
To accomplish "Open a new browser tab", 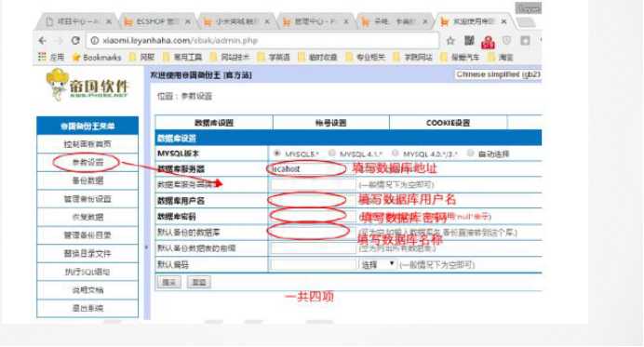I will pos(526,22).
